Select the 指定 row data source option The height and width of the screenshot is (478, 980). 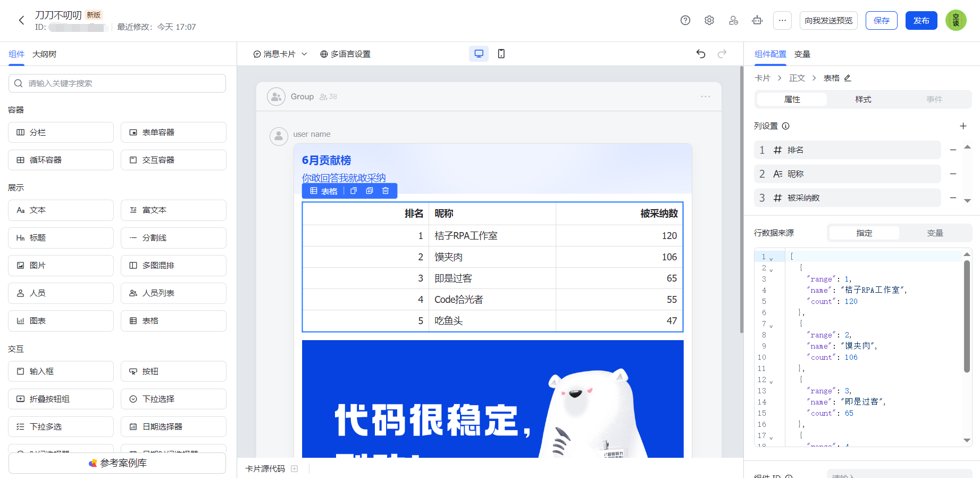[864, 233]
